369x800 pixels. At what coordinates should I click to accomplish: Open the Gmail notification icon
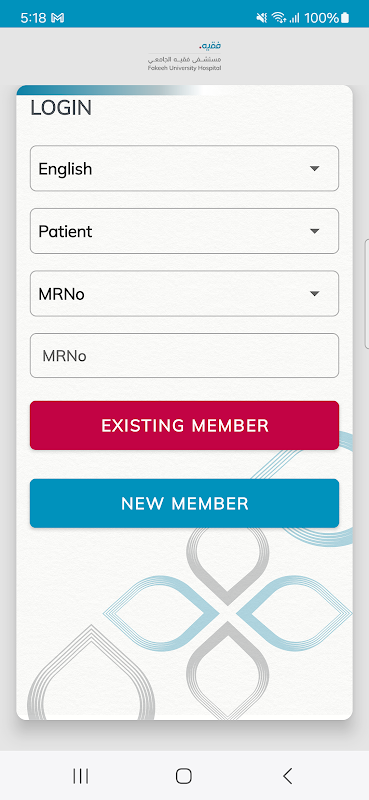tap(58, 18)
